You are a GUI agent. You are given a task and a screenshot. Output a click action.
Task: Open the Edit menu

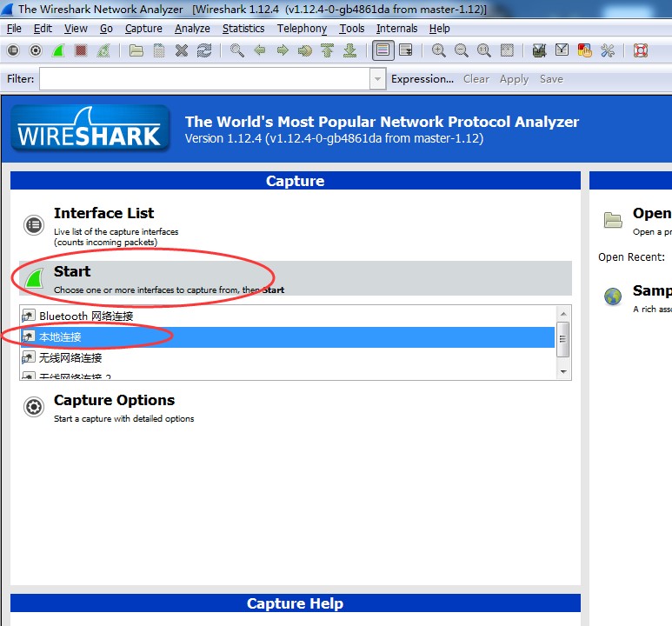(43, 29)
